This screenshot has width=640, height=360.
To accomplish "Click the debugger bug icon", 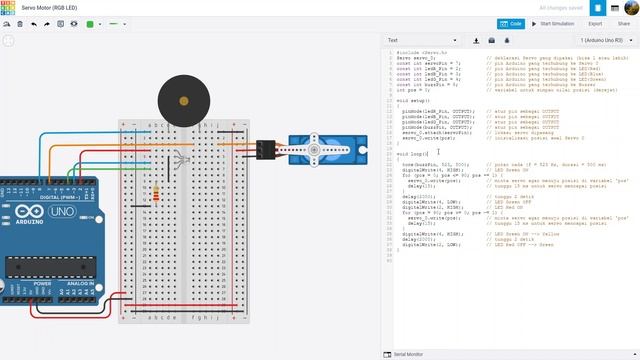I will pyautogui.click(x=507, y=40).
